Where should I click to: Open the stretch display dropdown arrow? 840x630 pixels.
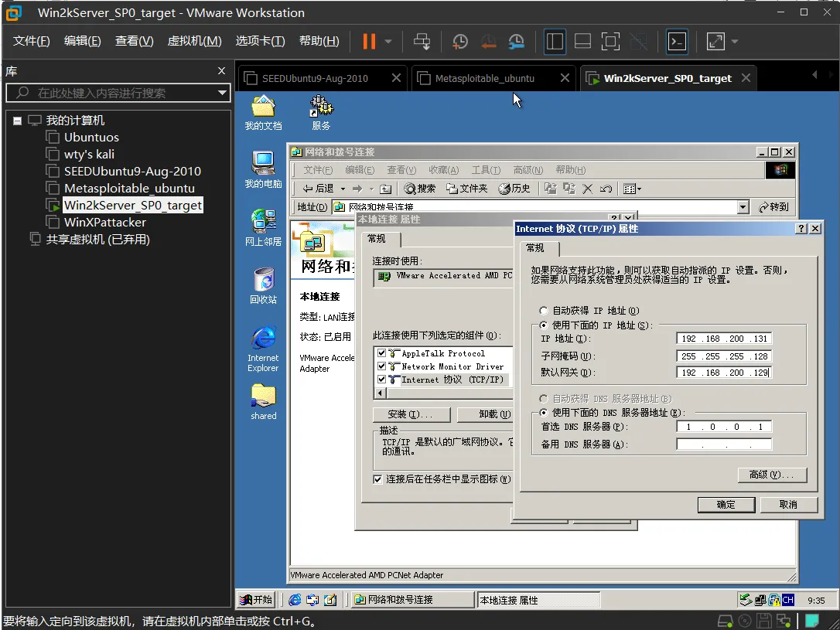click(x=735, y=41)
